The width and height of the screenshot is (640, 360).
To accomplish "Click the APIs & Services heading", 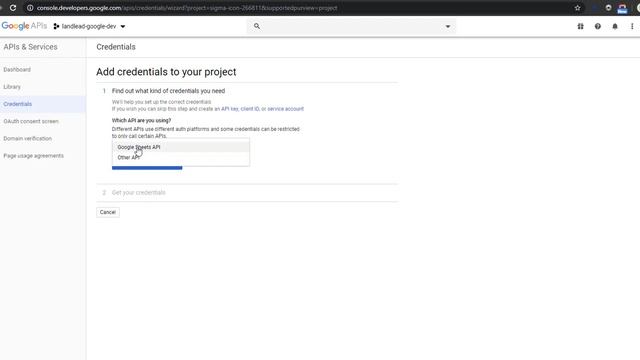I will tap(31, 47).
